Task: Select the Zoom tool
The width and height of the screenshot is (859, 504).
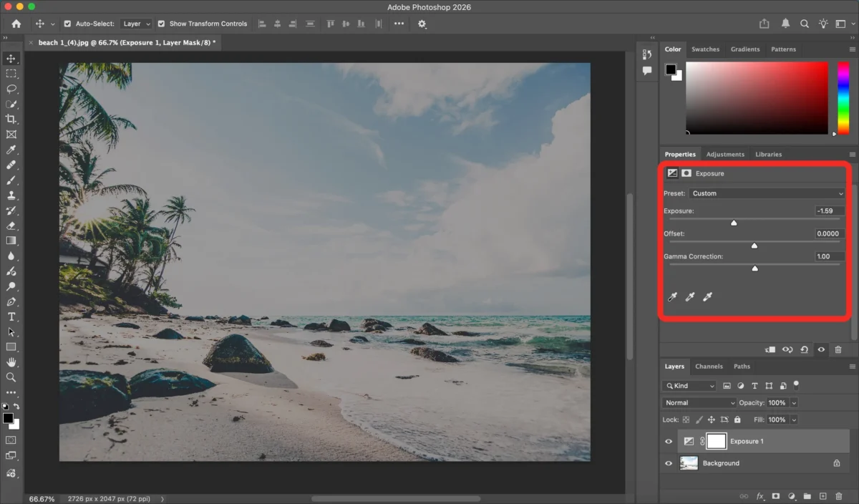Action: pos(11,377)
